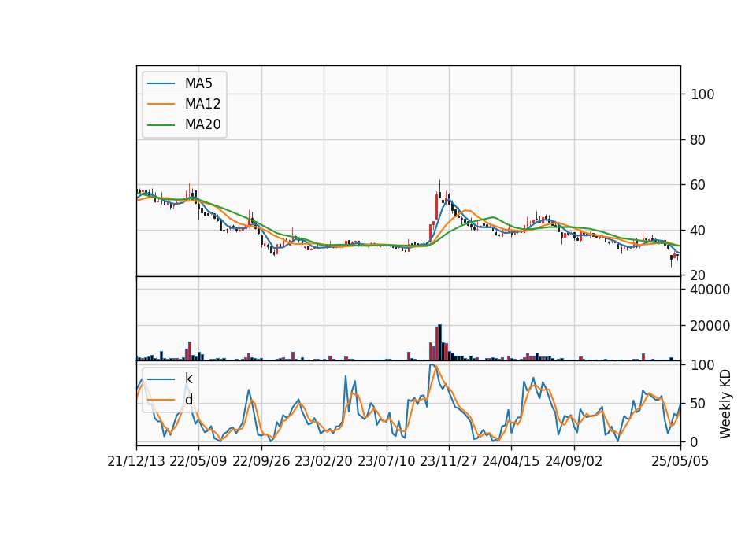Click the MA20 legend label
This screenshot has width=756, height=543.
[202, 124]
